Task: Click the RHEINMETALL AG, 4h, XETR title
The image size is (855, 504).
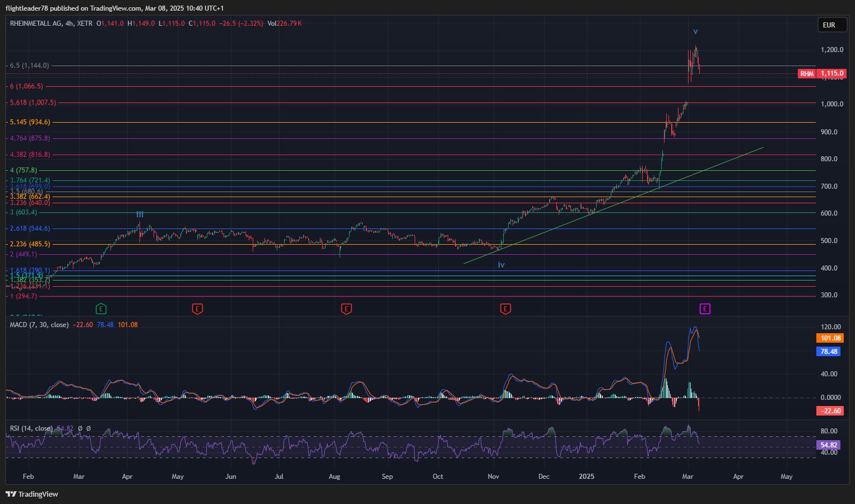Action: tap(51, 24)
